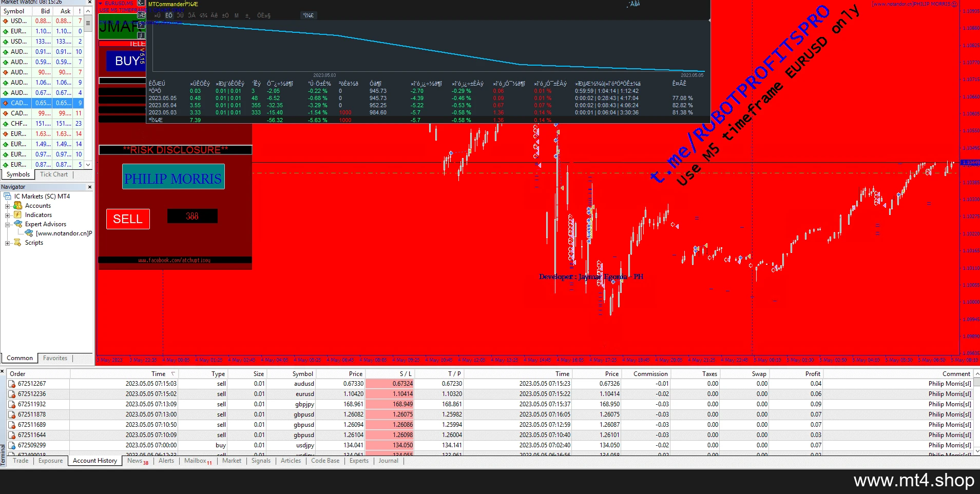
Task: Click the Order column header
Action: [39, 374]
